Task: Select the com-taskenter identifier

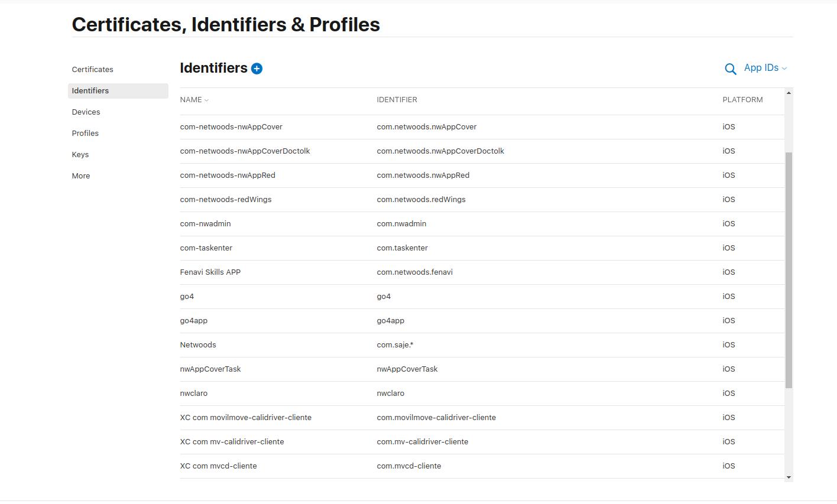Action: coord(482,248)
